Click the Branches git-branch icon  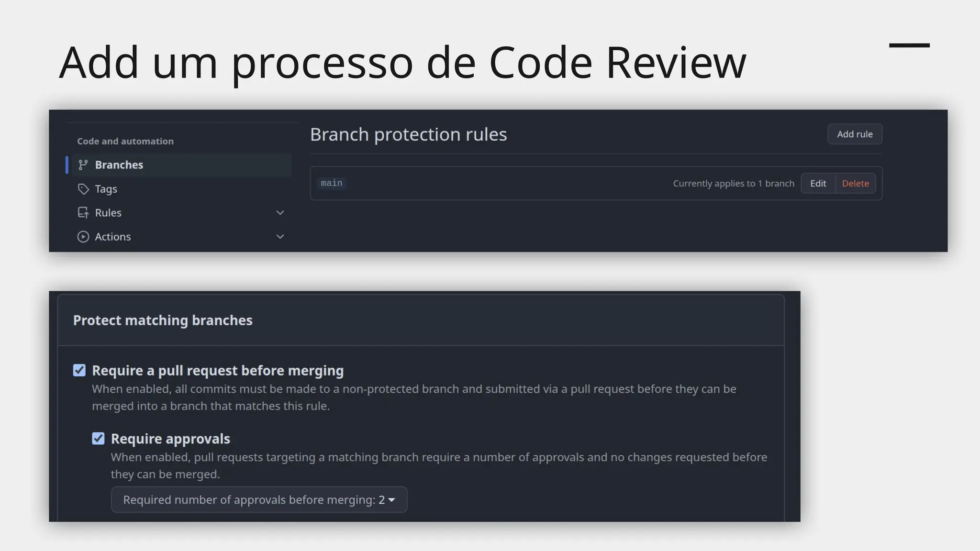83,165
